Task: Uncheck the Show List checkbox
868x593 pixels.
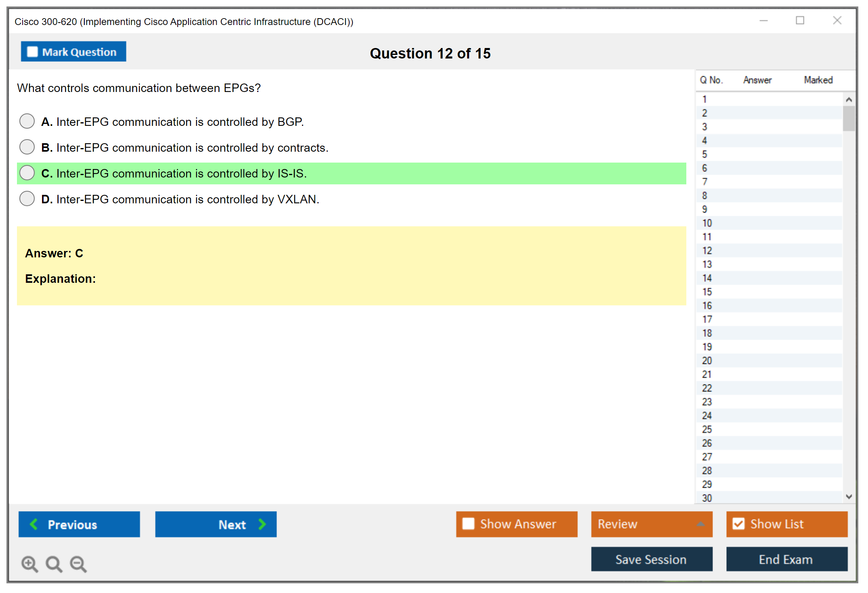Action: [x=738, y=524]
